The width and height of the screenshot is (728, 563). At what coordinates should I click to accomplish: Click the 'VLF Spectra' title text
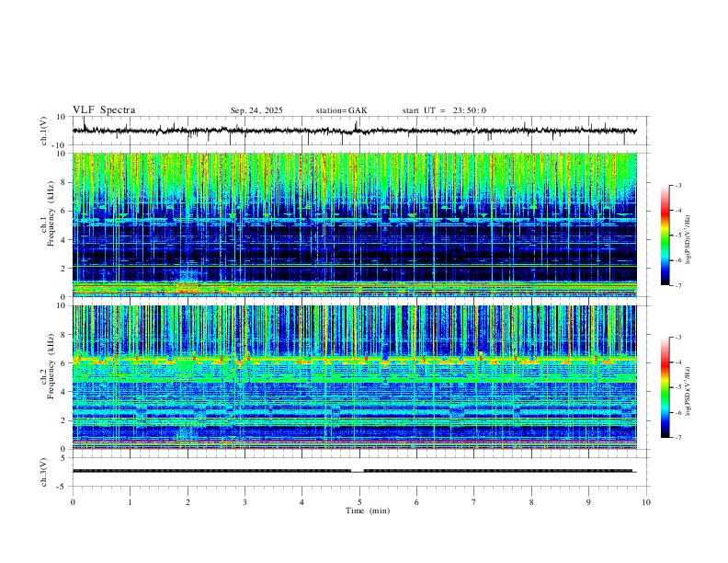tap(104, 110)
